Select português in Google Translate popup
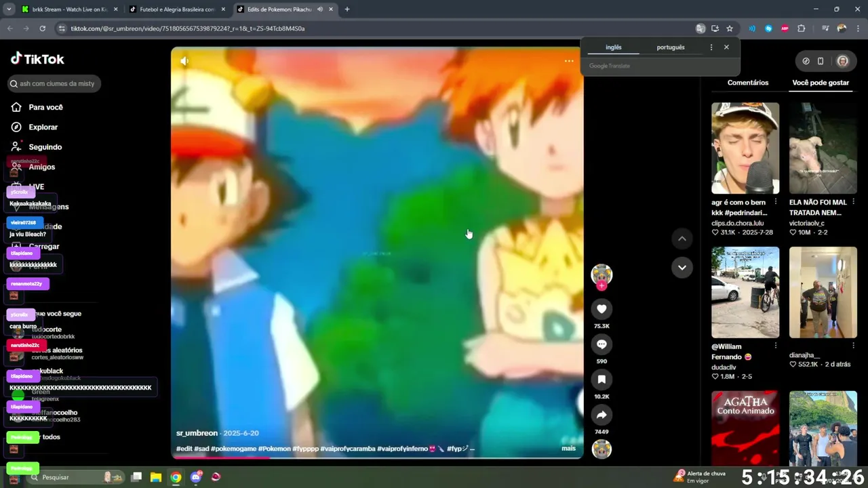Image resolution: width=868 pixels, height=488 pixels. (x=671, y=47)
